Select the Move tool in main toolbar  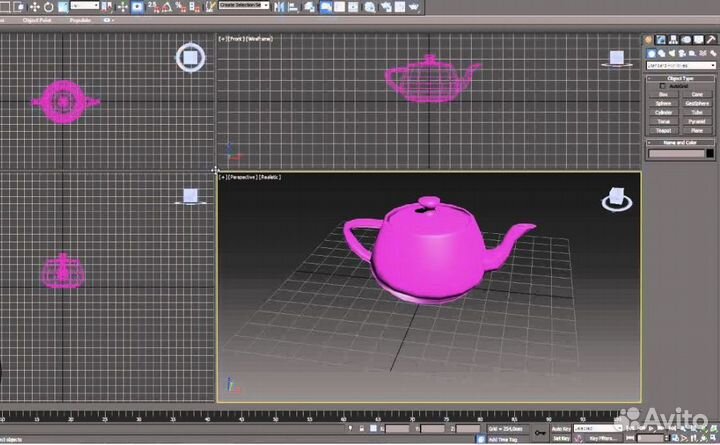(x=34, y=7)
